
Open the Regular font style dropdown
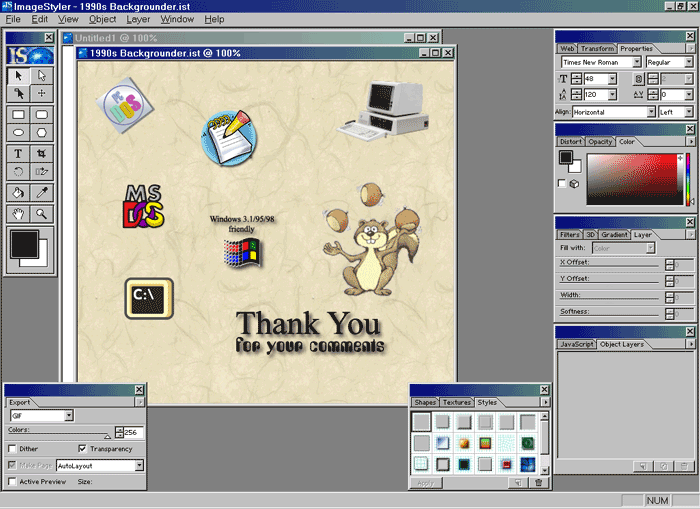pos(689,62)
